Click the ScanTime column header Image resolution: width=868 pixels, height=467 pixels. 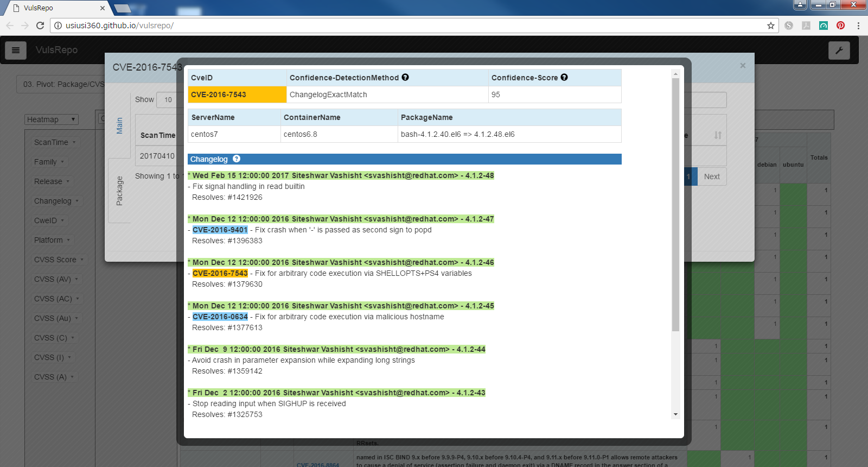click(x=158, y=135)
